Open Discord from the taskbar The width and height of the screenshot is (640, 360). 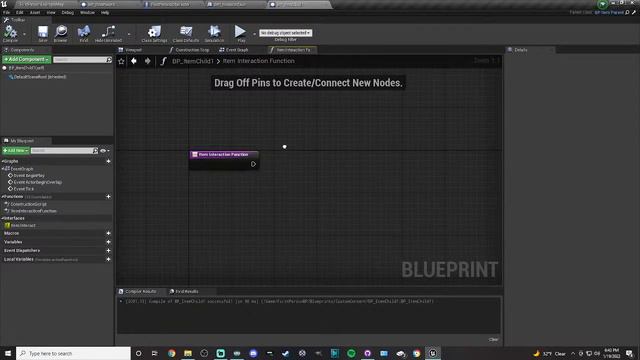[x=253, y=353]
